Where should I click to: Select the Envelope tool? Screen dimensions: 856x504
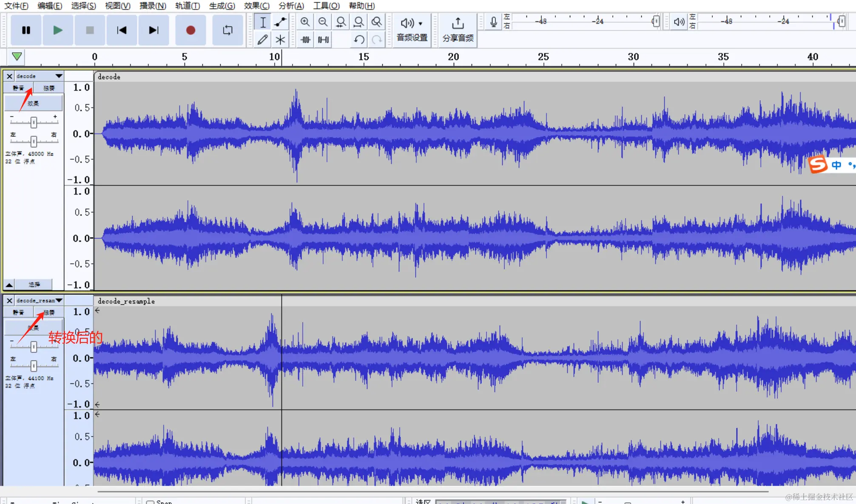(280, 22)
